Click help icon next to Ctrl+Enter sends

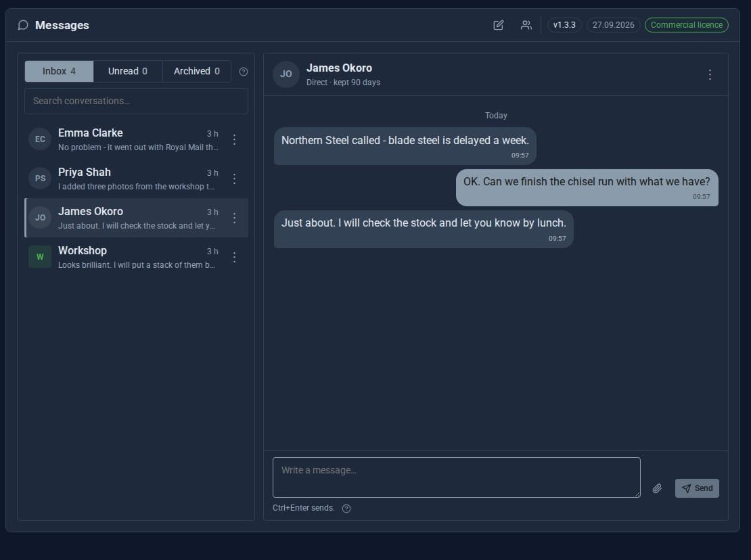346,509
